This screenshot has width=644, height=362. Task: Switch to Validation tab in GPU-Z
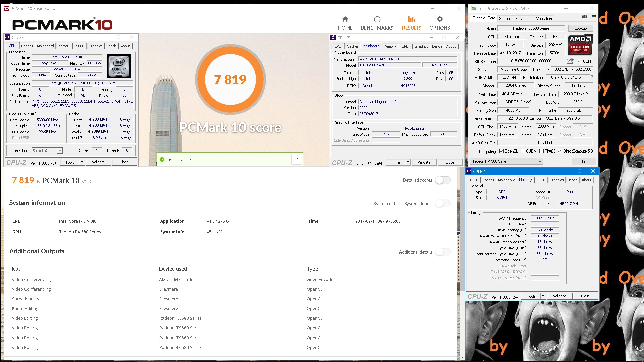click(x=544, y=19)
